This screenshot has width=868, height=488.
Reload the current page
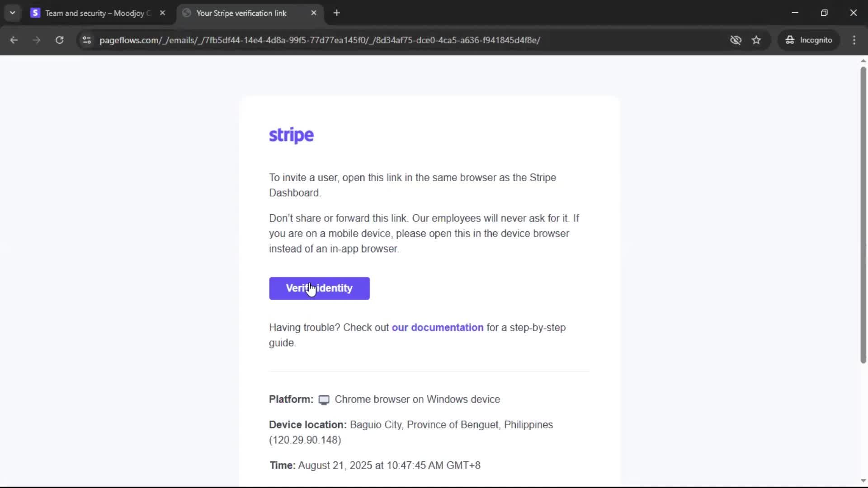click(x=59, y=40)
